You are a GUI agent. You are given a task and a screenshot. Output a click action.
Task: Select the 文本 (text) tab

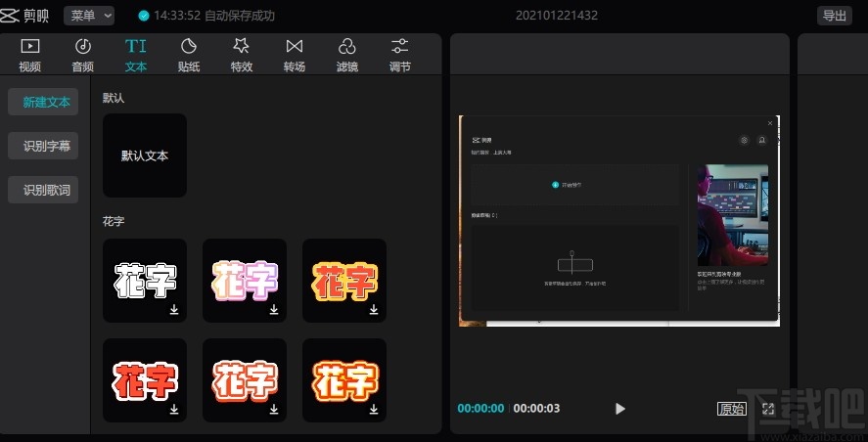tap(136, 56)
